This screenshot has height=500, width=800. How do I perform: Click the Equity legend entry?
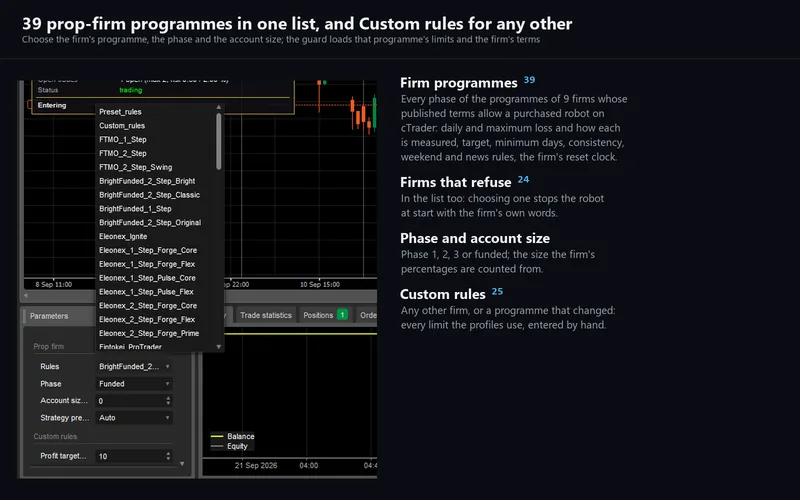click(230, 446)
